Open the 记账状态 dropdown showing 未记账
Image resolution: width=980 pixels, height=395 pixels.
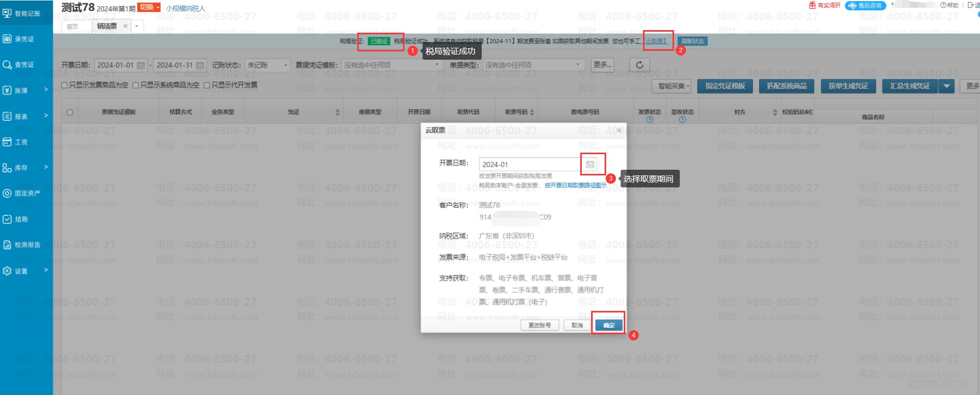[267, 65]
